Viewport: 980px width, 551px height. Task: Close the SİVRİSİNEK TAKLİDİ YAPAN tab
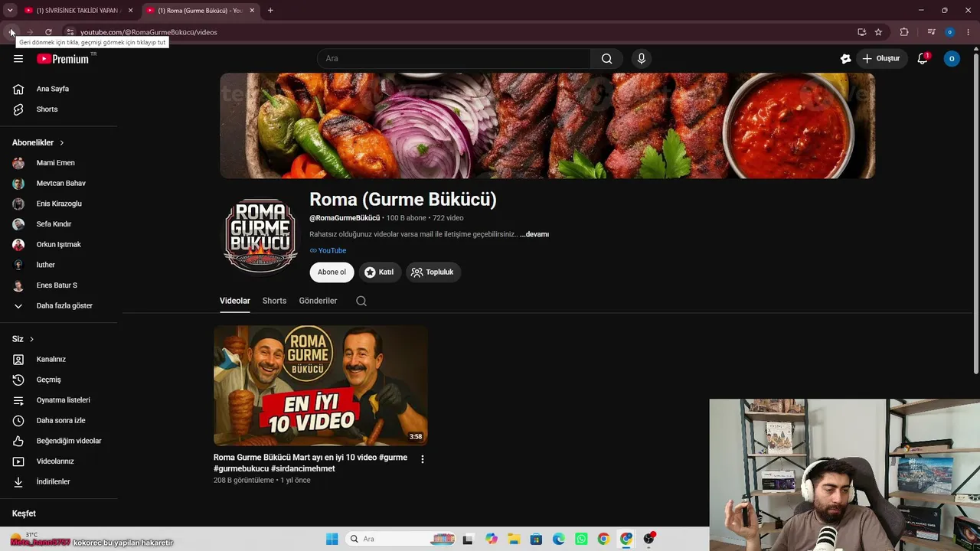tap(130, 10)
